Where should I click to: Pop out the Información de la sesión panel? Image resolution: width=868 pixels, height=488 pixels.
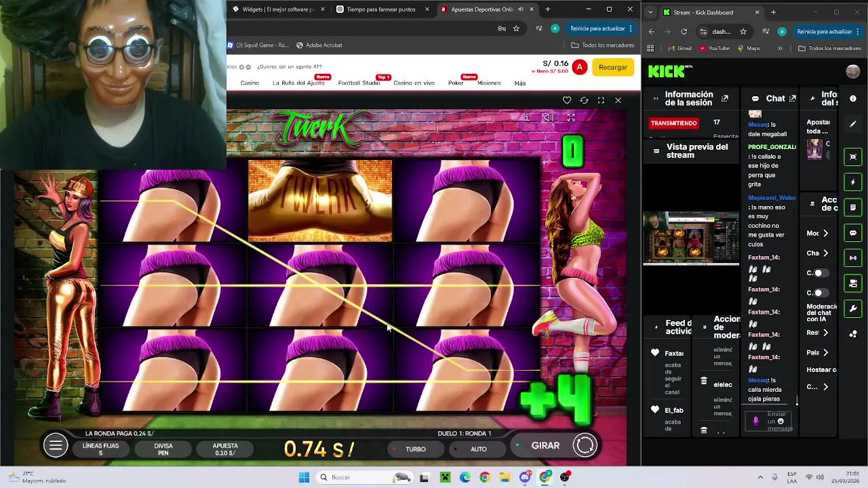[x=725, y=99]
